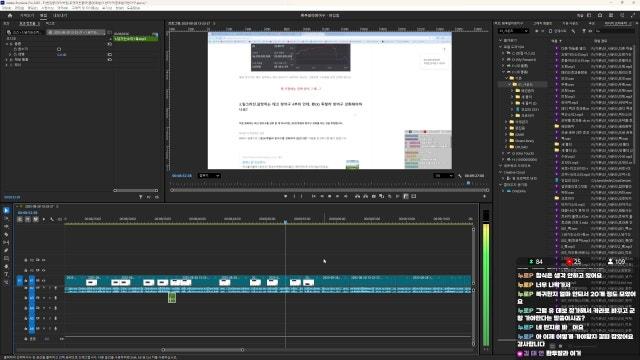The image size is (640, 360).
Task: Open timeline wrench display settings
Action: (x=52, y=220)
